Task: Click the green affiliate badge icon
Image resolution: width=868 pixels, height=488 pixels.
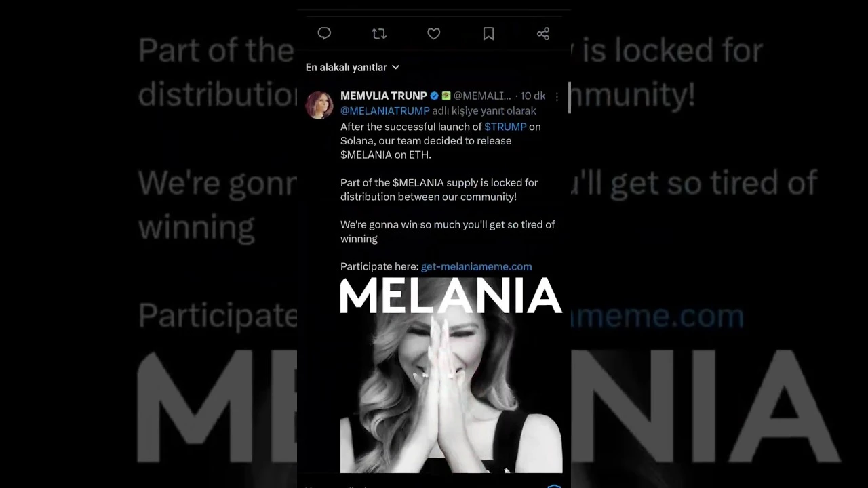Action: (x=446, y=96)
